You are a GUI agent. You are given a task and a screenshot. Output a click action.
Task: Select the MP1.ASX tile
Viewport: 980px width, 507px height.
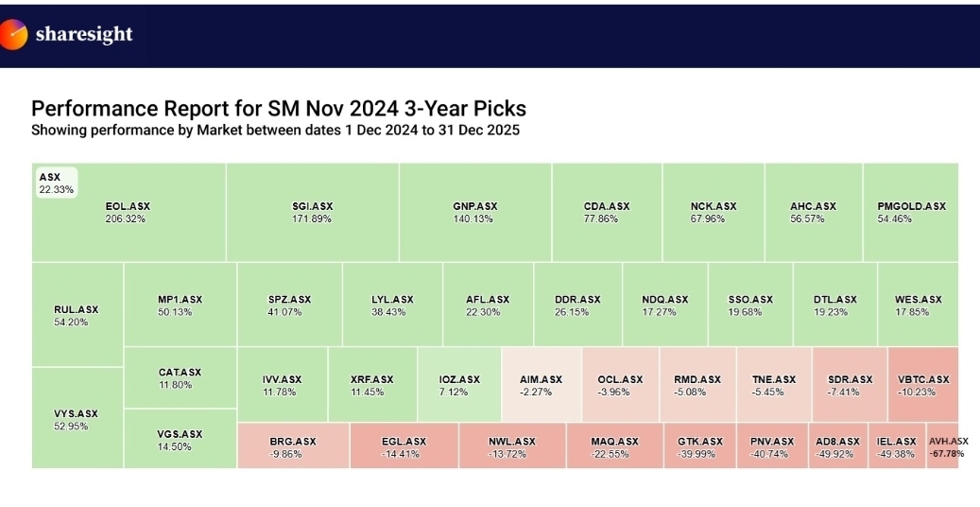[x=180, y=306]
